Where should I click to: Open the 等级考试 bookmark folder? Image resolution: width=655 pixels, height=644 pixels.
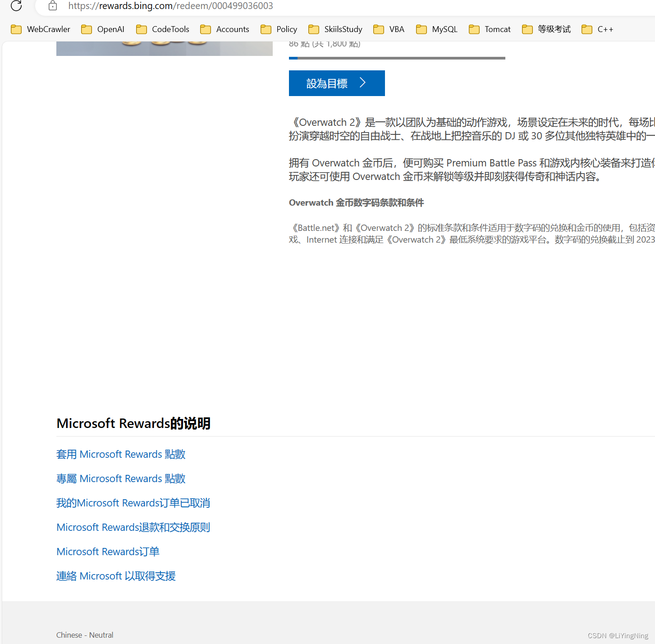click(x=546, y=29)
